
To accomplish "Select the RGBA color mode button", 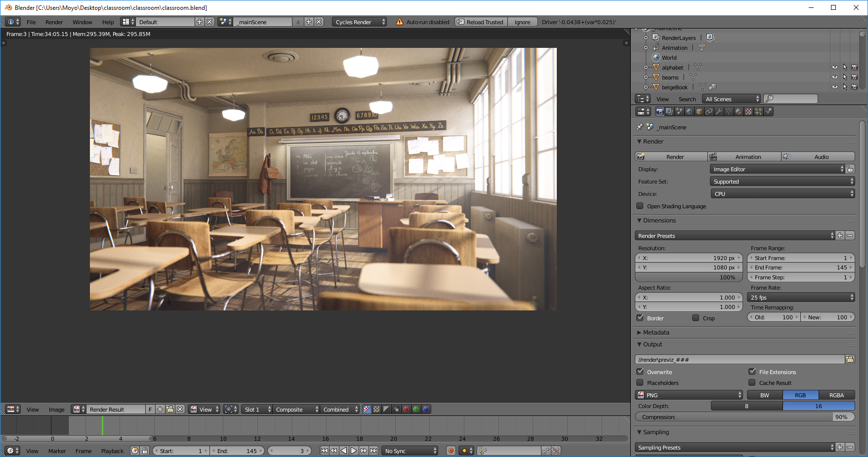I will [836, 395].
